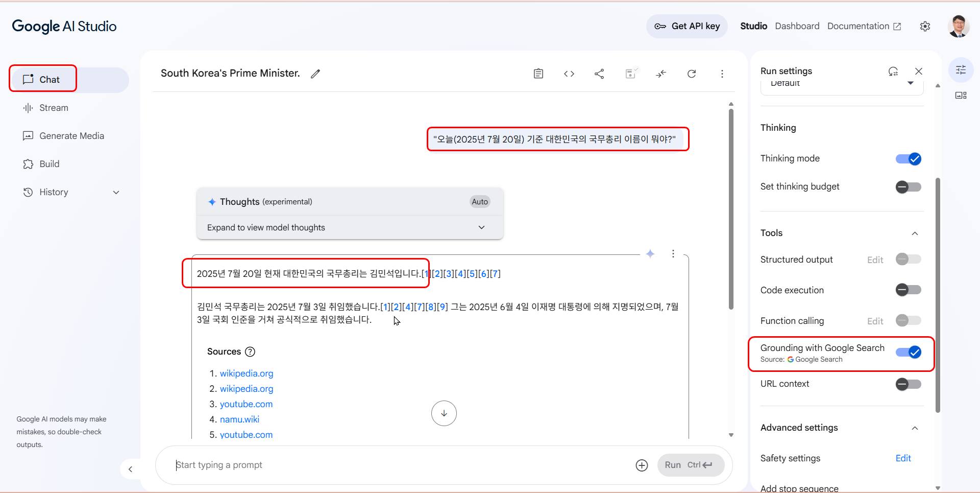This screenshot has width=980, height=493.
Task: Open source 5 youtube.com link
Action: tap(246, 435)
